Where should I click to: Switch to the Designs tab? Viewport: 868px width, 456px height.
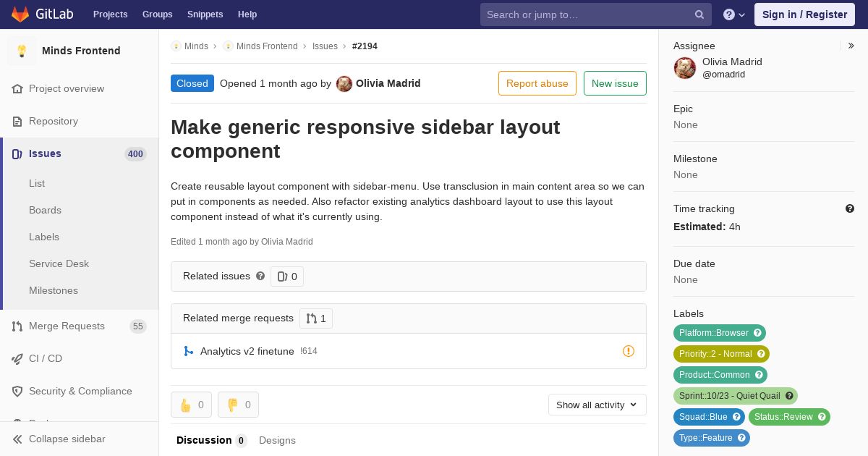(x=277, y=440)
